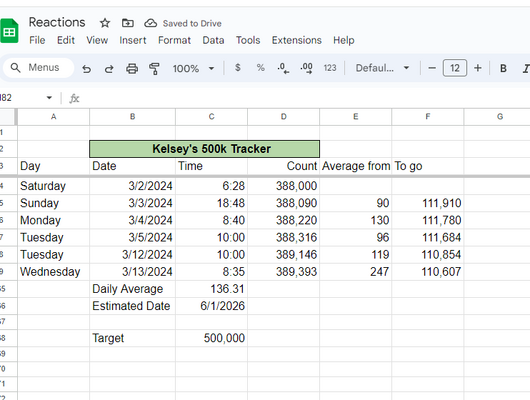Select column D header
The height and width of the screenshot is (400, 530).
tap(284, 117)
